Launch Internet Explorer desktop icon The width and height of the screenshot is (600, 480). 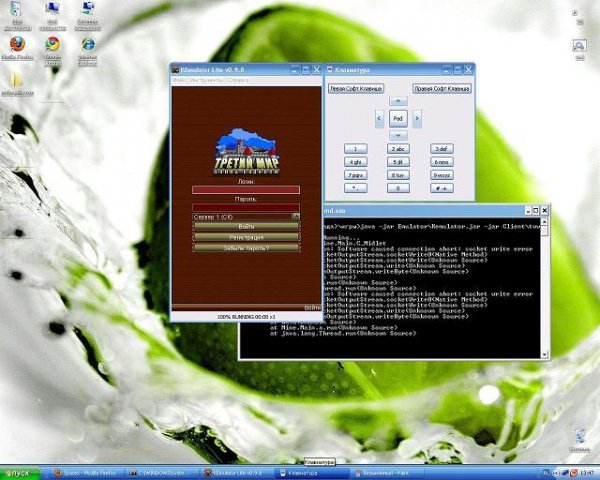pos(88,45)
